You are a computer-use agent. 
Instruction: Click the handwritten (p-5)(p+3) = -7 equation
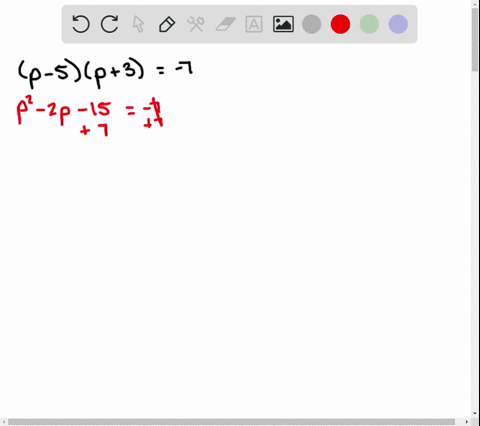pyautogui.click(x=105, y=73)
